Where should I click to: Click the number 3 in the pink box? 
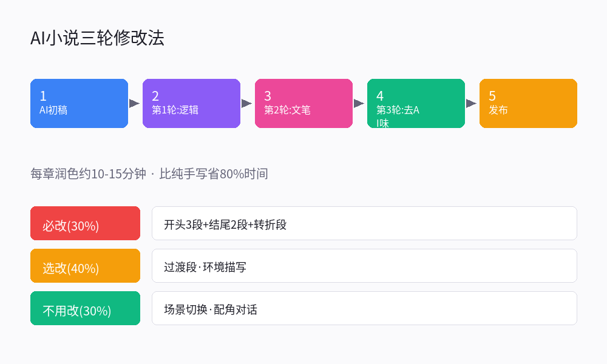(x=268, y=96)
